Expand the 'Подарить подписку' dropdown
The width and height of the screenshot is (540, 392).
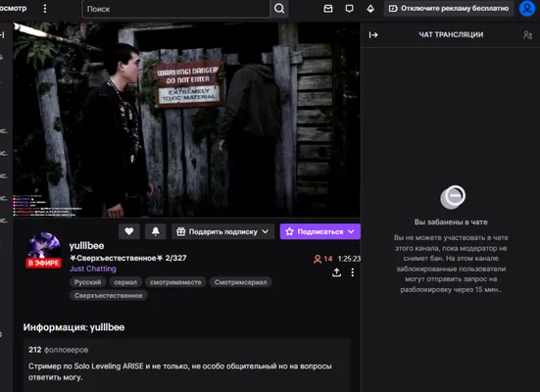(222, 231)
